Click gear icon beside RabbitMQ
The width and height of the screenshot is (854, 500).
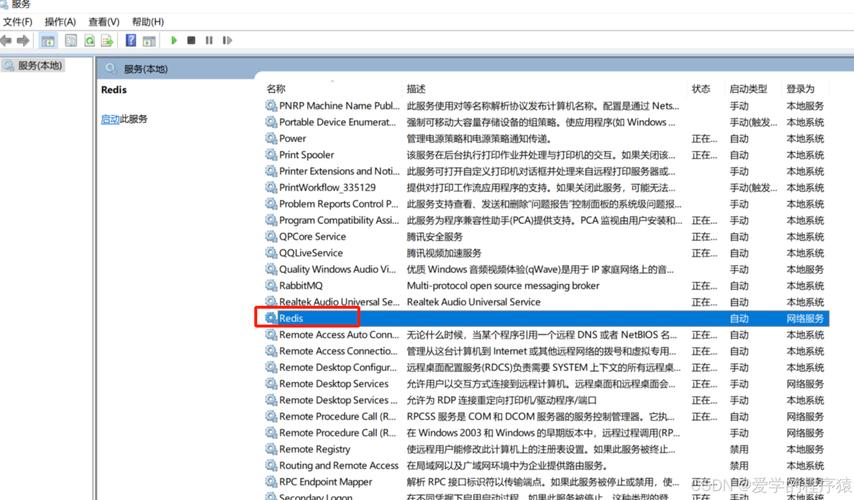point(271,285)
